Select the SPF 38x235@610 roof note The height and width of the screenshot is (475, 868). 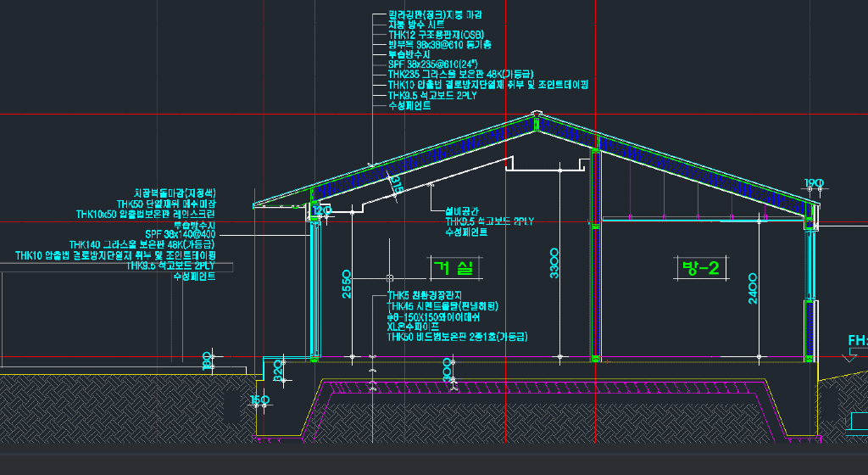click(x=432, y=64)
